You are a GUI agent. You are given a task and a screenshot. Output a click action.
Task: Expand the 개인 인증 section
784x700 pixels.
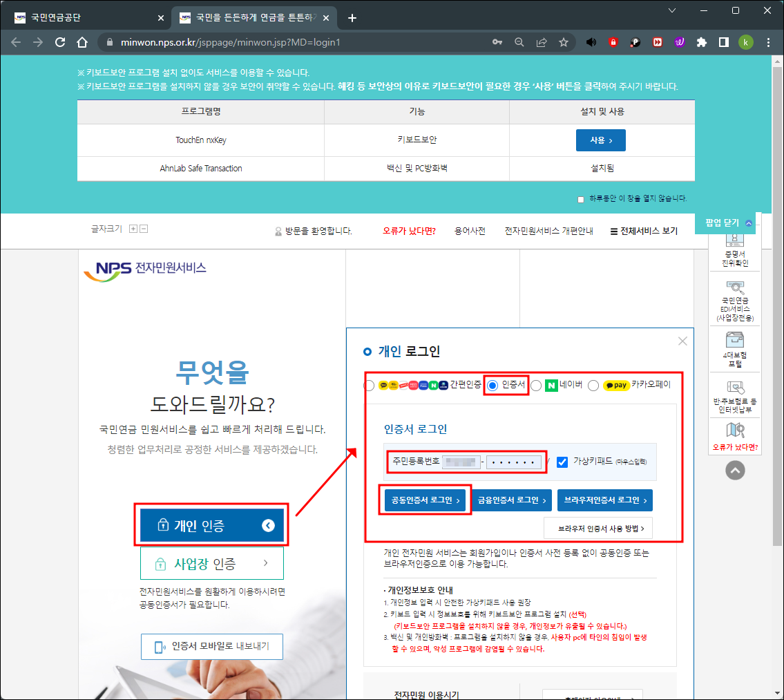(212, 525)
